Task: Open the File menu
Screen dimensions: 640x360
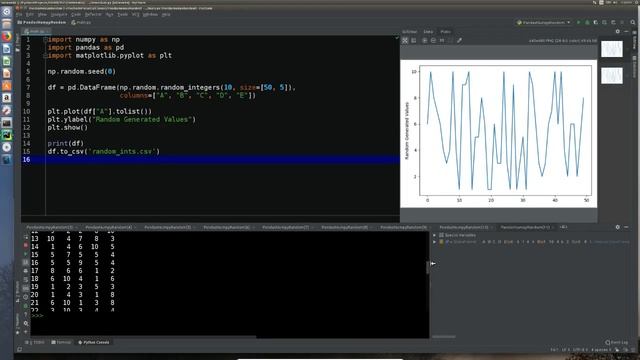Action: point(19,14)
